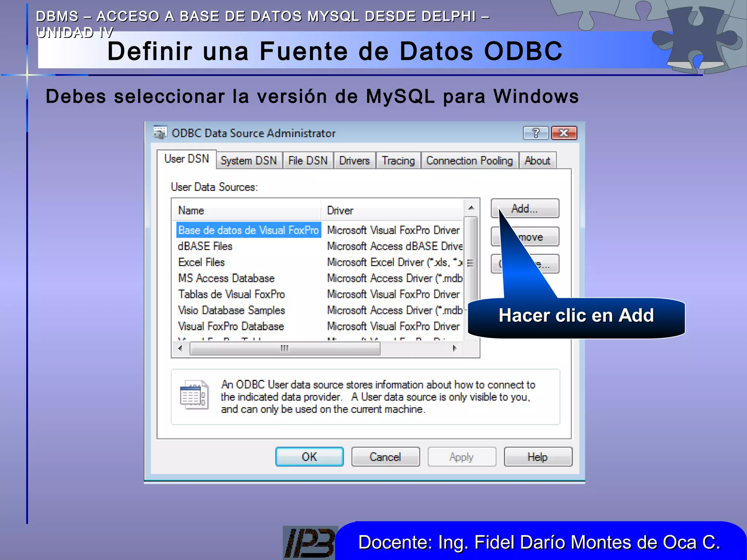Open the About tab
This screenshot has width=747, height=560.
pos(537,160)
